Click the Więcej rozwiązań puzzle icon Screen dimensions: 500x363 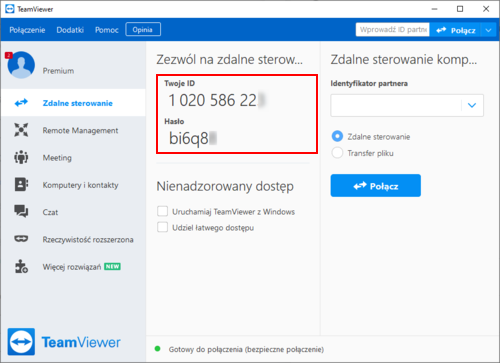click(x=21, y=266)
